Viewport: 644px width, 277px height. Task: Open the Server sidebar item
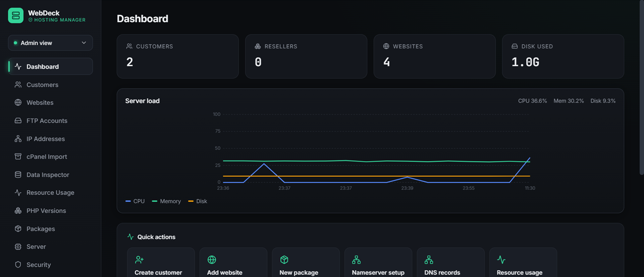click(50, 247)
